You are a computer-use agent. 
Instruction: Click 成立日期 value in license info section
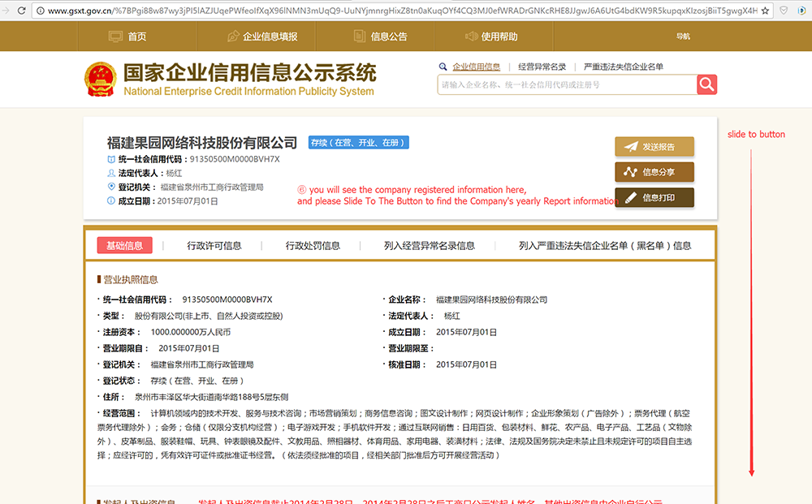[x=466, y=332]
